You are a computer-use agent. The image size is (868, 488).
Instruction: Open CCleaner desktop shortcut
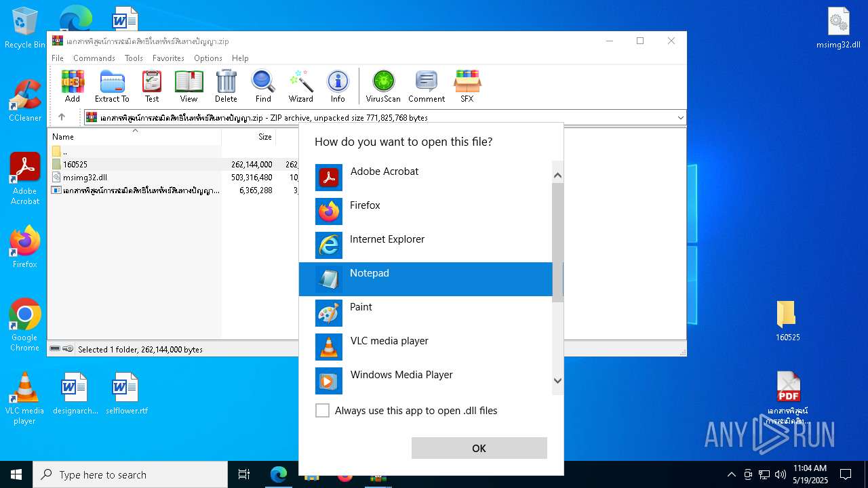coord(24,100)
